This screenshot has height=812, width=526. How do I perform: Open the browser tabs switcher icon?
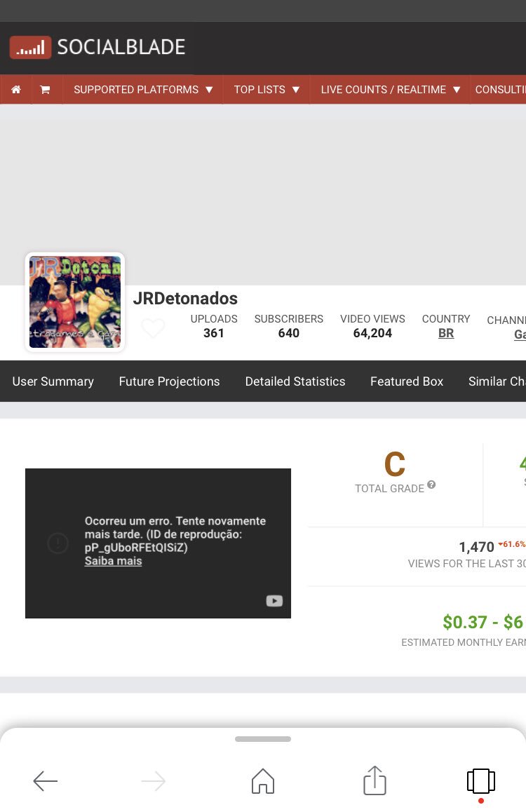coord(481,781)
